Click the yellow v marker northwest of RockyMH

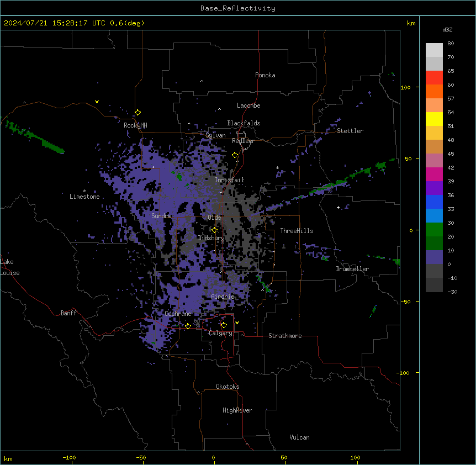point(97,102)
